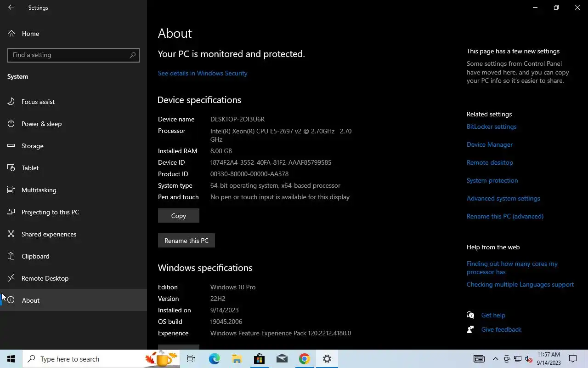The width and height of the screenshot is (588, 368).
Task: Launch Google Chrome from taskbar
Action: (304, 359)
